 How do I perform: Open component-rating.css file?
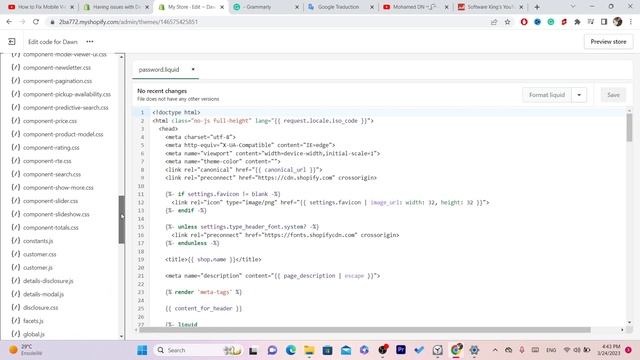pyautogui.click(x=51, y=148)
